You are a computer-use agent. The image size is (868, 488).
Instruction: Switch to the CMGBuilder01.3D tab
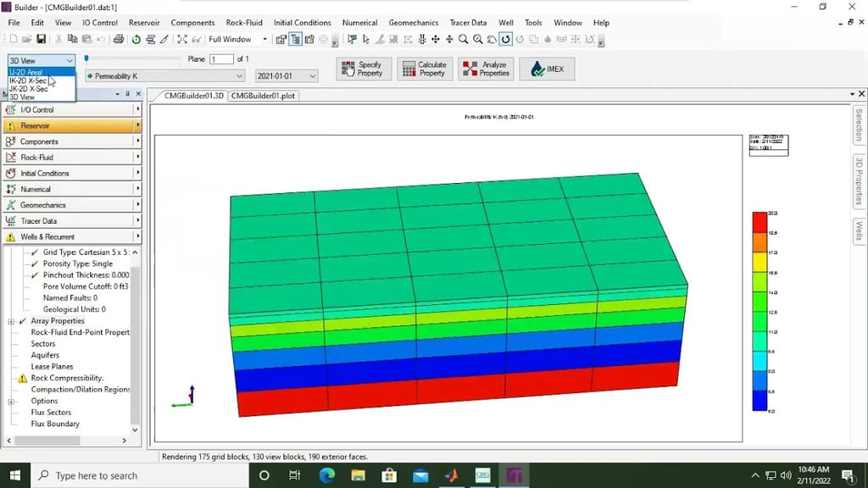(x=194, y=96)
